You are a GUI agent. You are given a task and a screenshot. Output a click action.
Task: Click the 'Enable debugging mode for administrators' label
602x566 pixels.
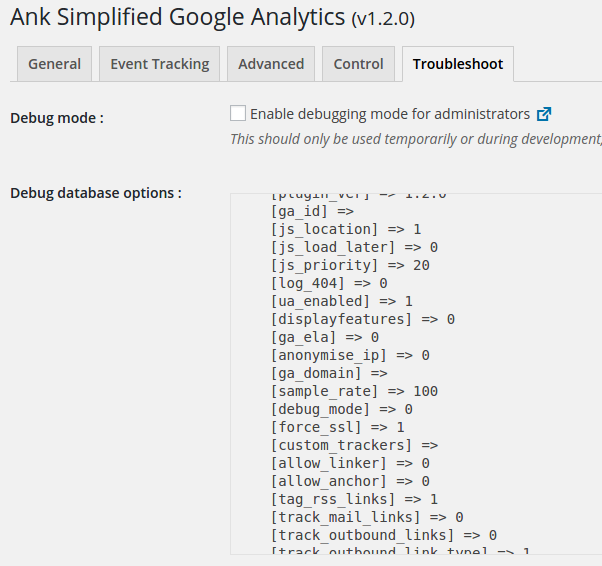[x=390, y=114]
